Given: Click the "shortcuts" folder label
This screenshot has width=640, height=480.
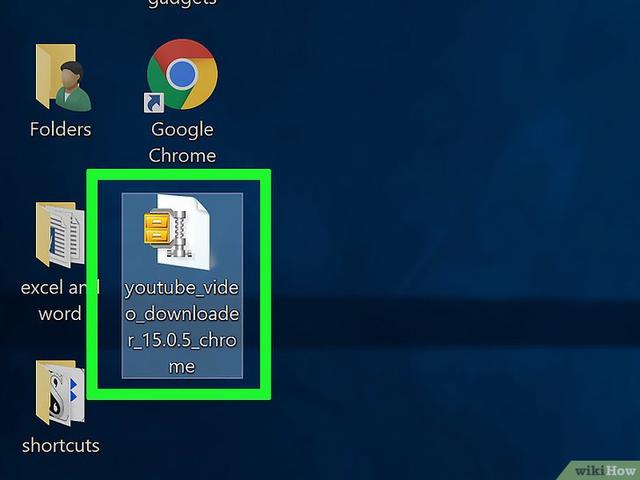Looking at the screenshot, I should coord(60,445).
